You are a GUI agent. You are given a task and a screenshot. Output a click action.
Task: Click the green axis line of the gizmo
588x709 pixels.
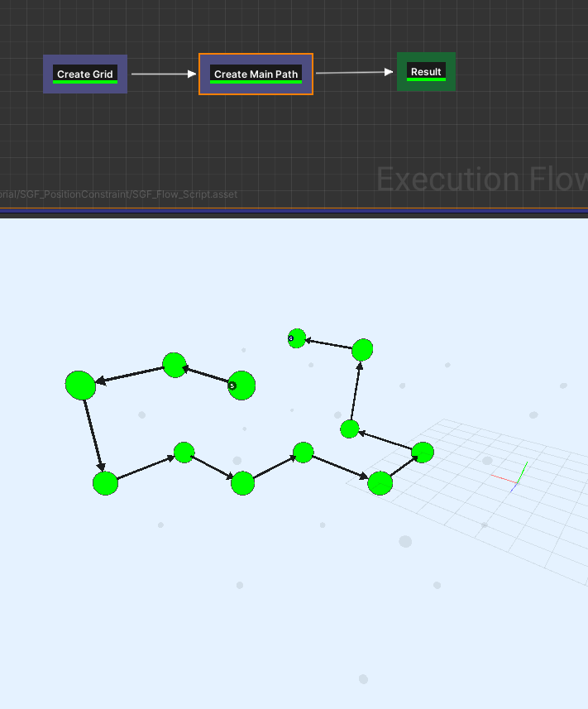pos(523,472)
